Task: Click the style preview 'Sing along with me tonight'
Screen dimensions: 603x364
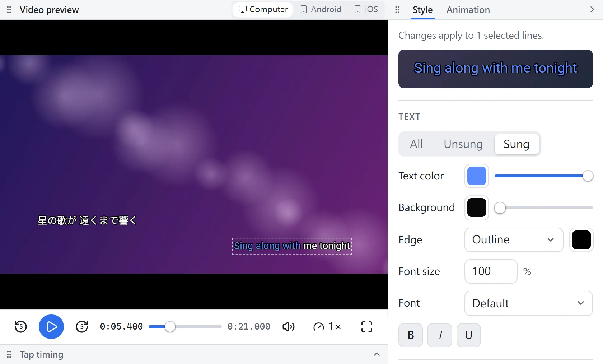Action: click(x=495, y=68)
